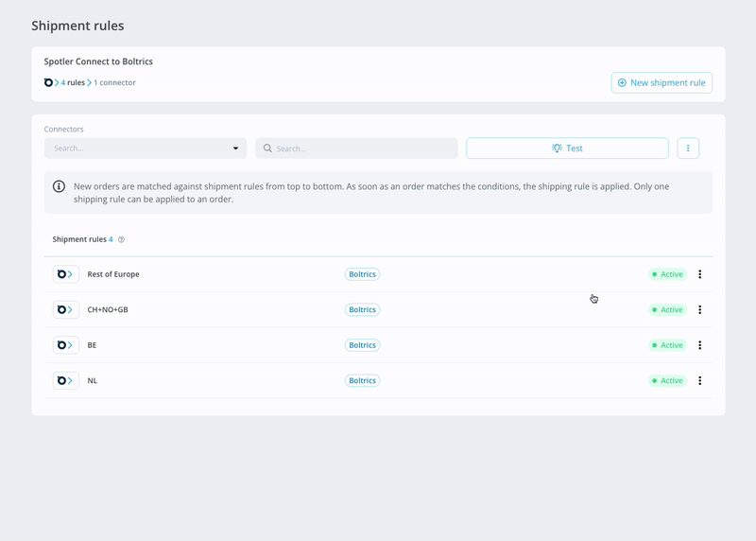Click the magnifier icon in search field
Viewport: 756px width, 541px height.
(267, 148)
